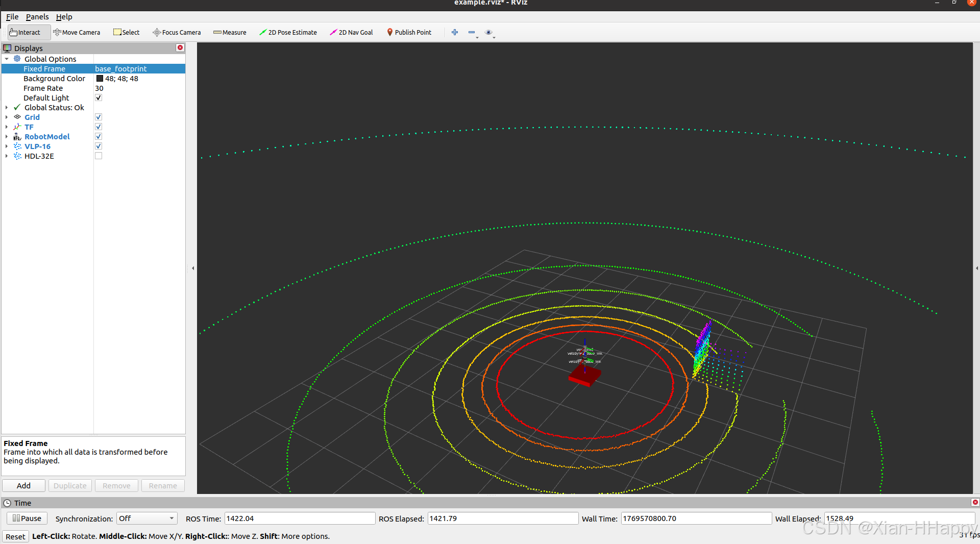Click the right-side dock collapse arrow
980x544 pixels.
coord(977,268)
